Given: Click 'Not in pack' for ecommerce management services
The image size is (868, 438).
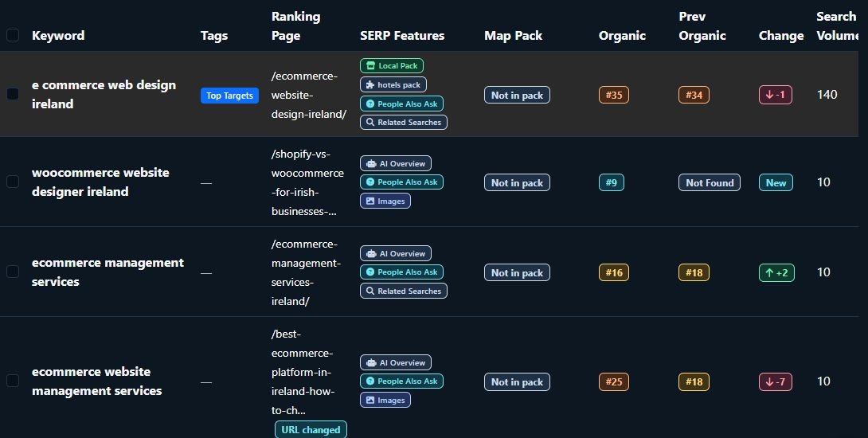Looking at the screenshot, I should (517, 272).
